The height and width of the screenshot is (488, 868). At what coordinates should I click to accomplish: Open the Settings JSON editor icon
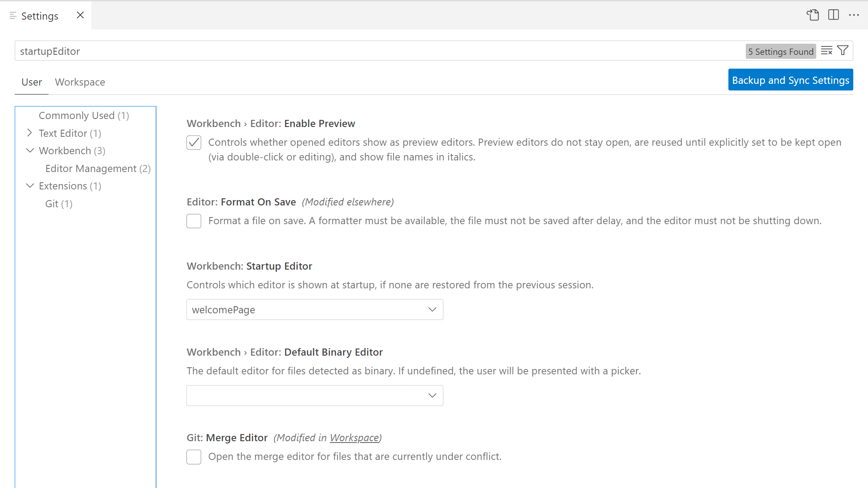tap(813, 15)
